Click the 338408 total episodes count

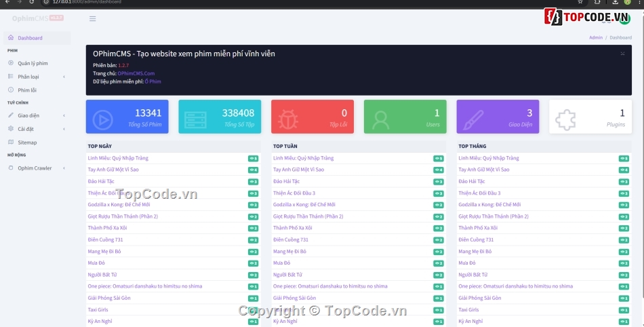(x=238, y=113)
